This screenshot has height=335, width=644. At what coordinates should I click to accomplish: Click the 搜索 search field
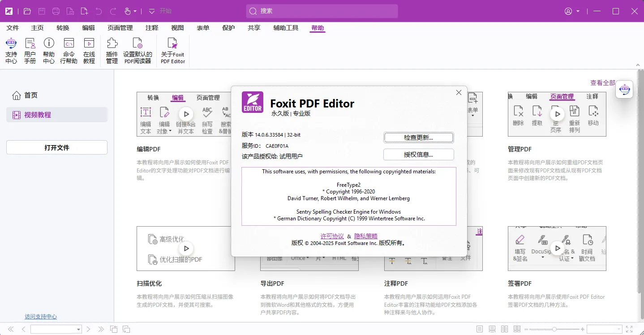(x=322, y=11)
